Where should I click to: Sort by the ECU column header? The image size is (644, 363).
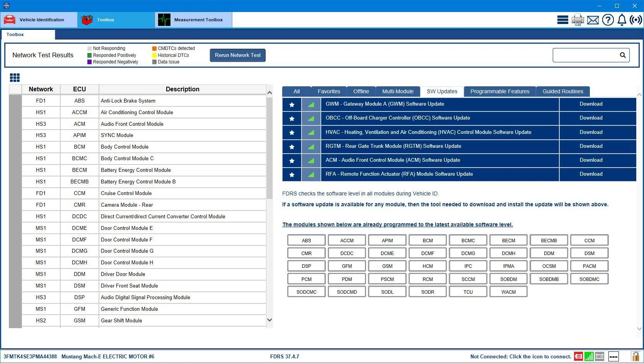point(80,89)
